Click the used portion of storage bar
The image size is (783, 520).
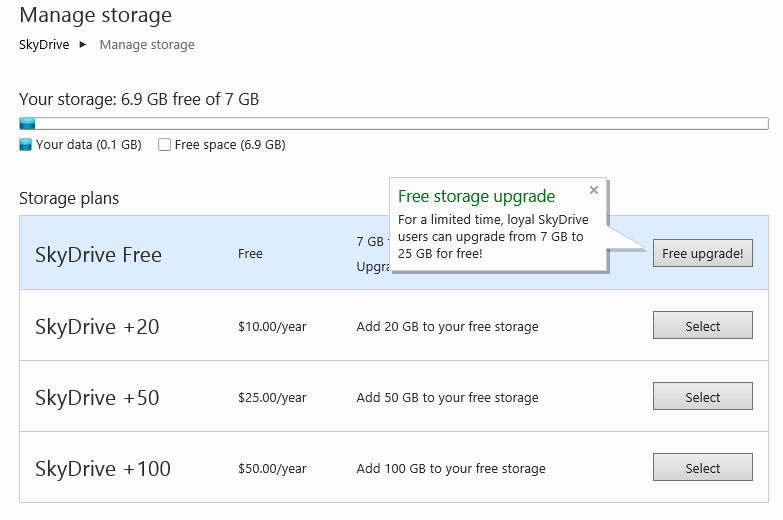point(27,123)
